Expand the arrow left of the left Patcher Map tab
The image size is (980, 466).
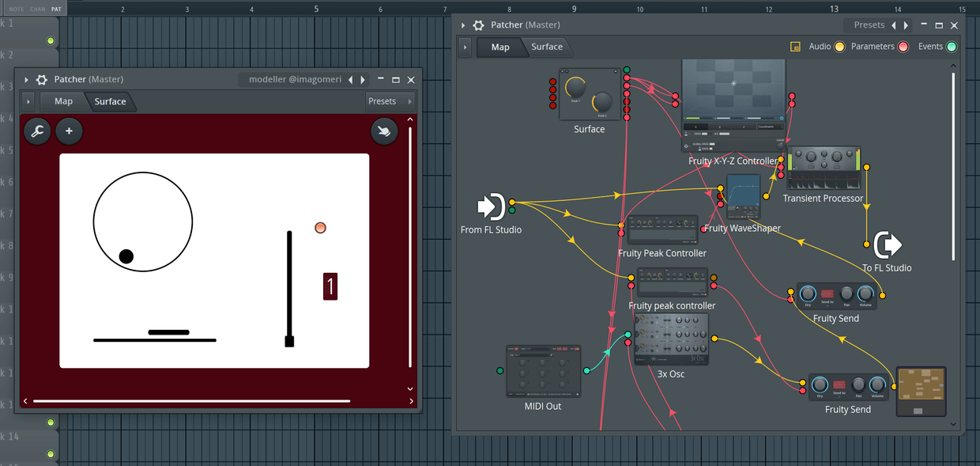28,101
